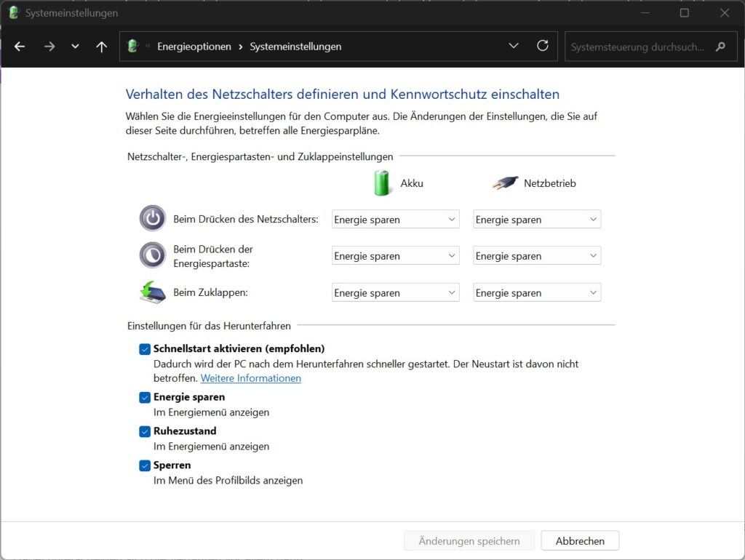Screen dimensions: 745x560
Task: Toggle the Ruhezustand checkbox
Action: click(145, 431)
